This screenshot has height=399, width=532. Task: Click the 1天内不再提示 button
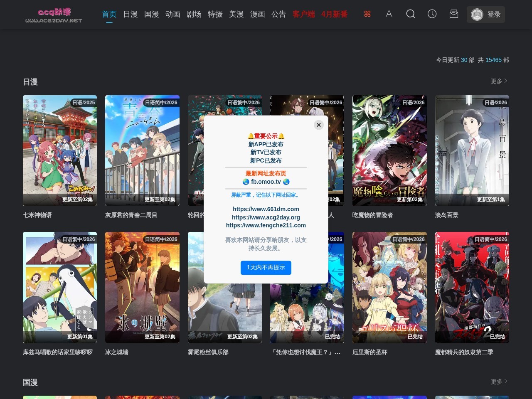[x=266, y=268]
